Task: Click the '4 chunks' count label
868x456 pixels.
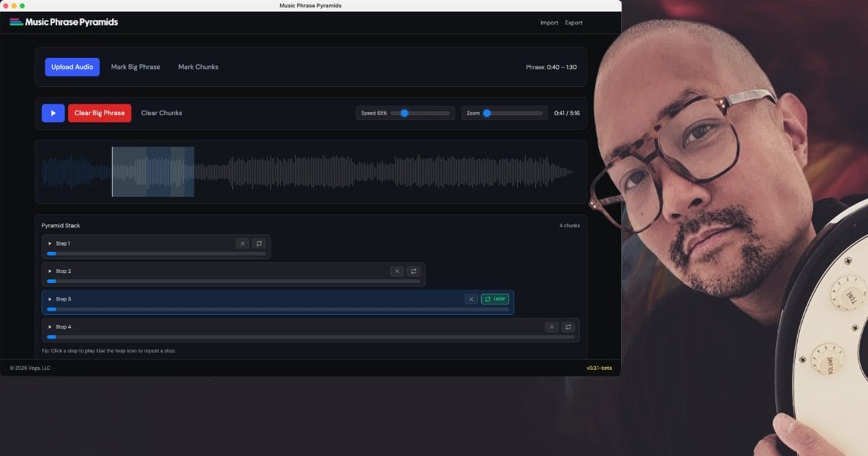Action: [x=569, y=226]
